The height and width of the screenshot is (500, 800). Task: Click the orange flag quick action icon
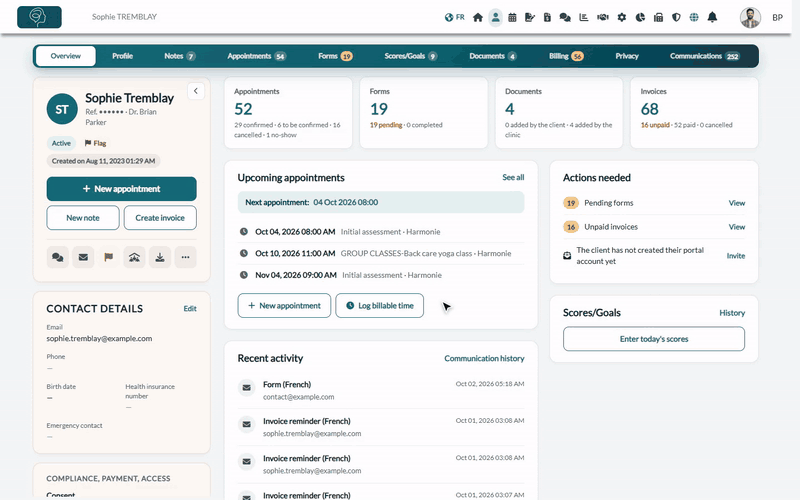pyautogui.click(x=109, y=257)
